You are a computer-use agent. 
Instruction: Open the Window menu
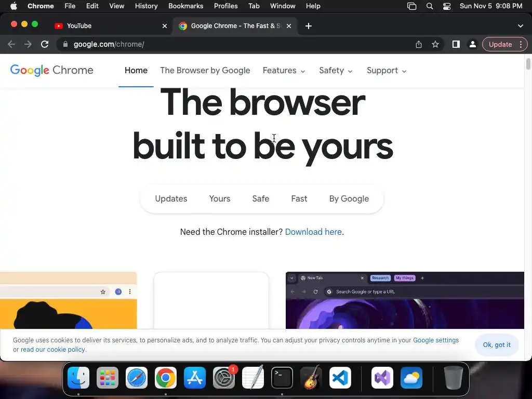(x=283, y=6)
